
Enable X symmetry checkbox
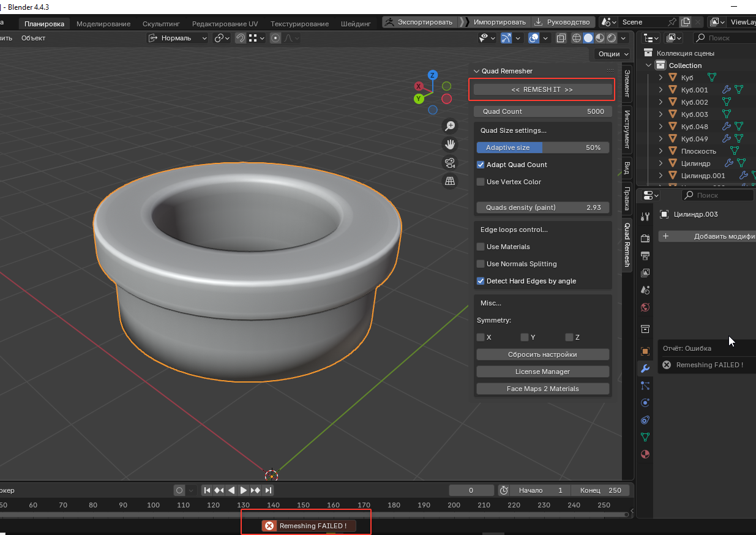pyautogui.click(x=481, y=337)
